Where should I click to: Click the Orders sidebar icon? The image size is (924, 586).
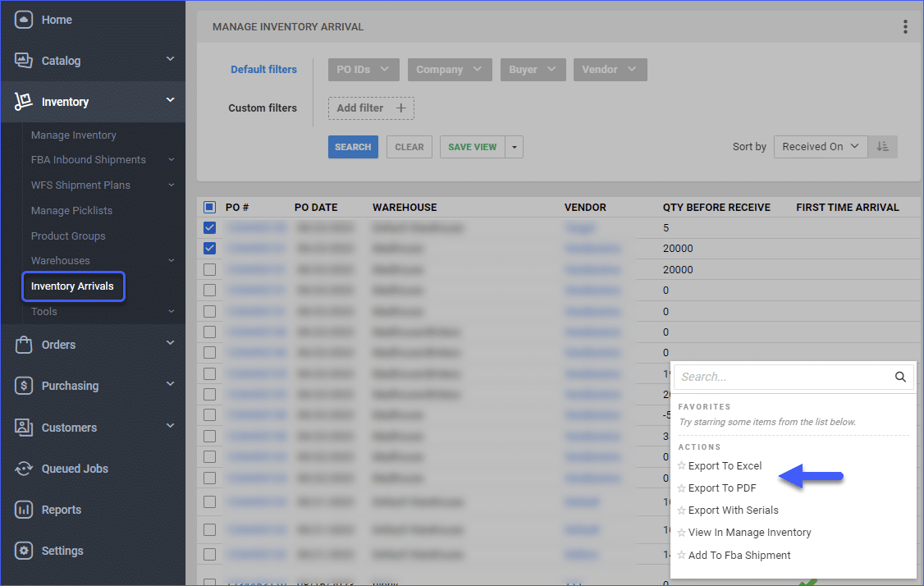click(x=24, y=344)
